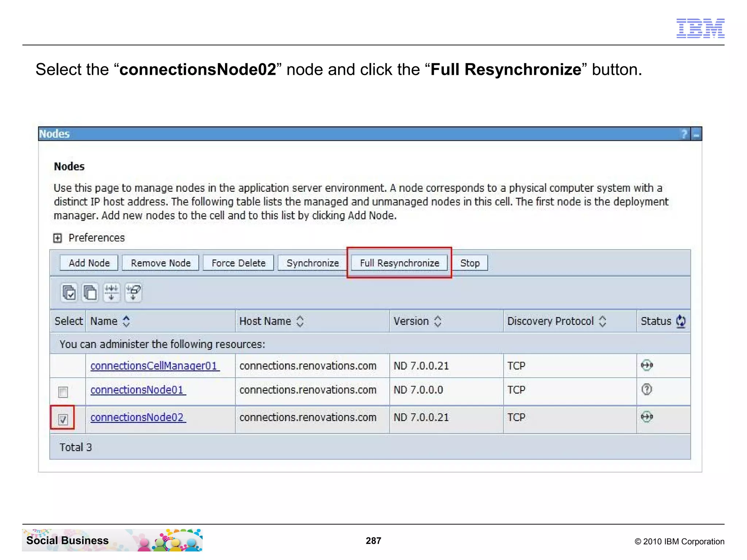Click the Force Delete button

(x=238, y=263)
